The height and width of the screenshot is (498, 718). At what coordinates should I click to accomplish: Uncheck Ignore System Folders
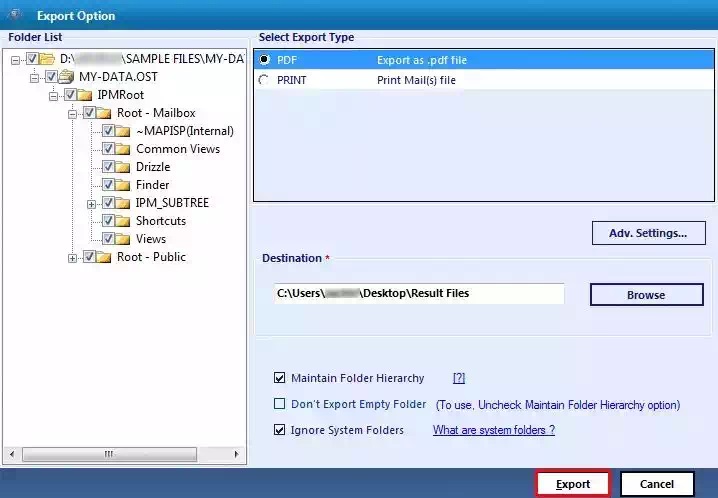pyautogui.click(x=279, y=430)
